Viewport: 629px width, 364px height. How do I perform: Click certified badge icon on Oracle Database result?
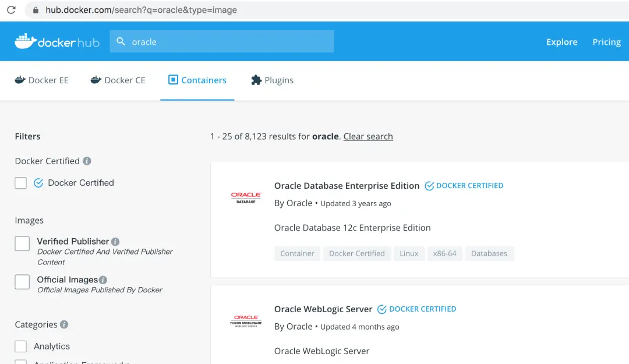point(429,186)
